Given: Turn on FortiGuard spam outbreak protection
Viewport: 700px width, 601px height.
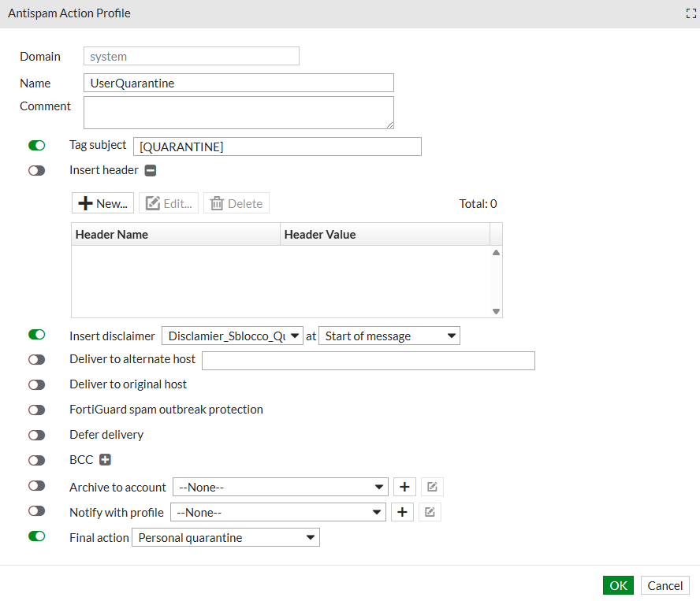Looking at the screenshot, I should tap(36, 410).
